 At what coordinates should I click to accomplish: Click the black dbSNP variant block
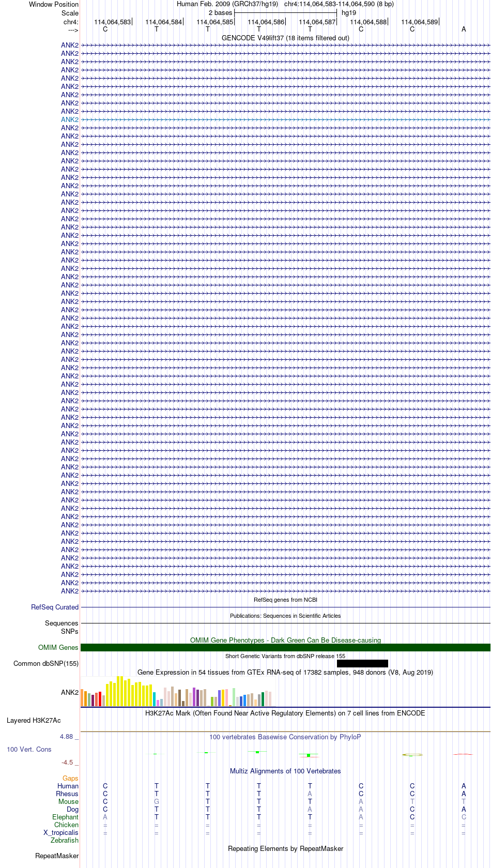[x=362, y=664]
